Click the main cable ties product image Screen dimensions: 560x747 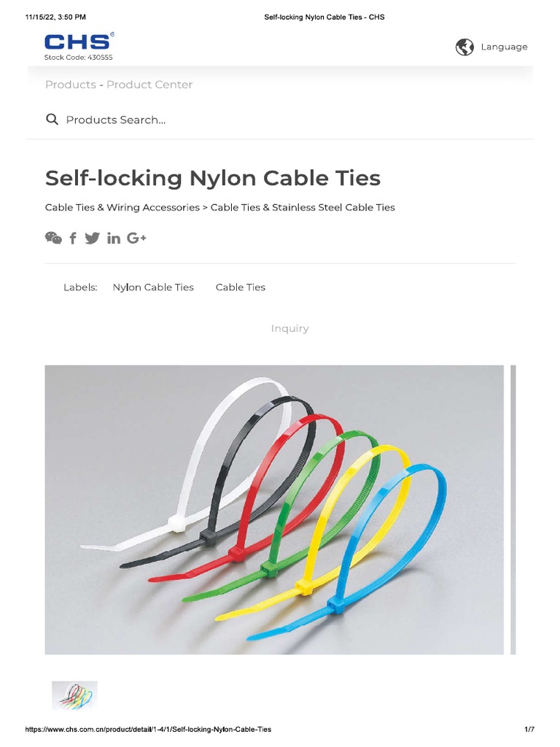274,510
